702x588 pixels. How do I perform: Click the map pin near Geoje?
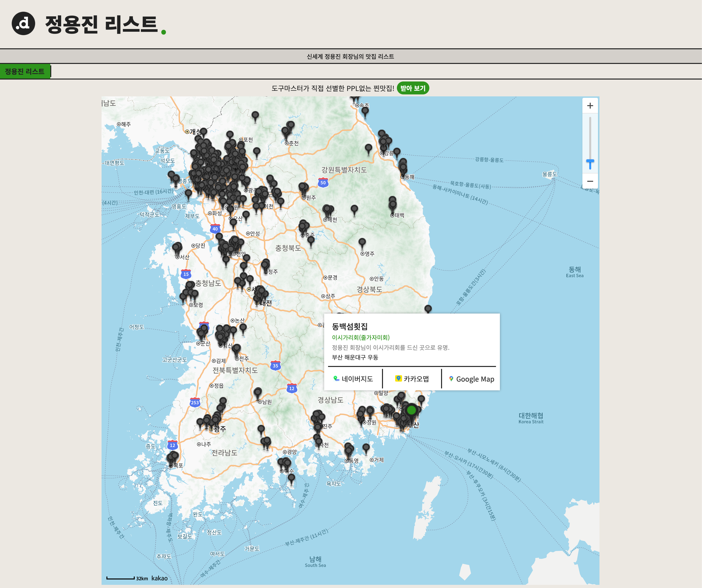pyautogui.click(x=366, y=447)
